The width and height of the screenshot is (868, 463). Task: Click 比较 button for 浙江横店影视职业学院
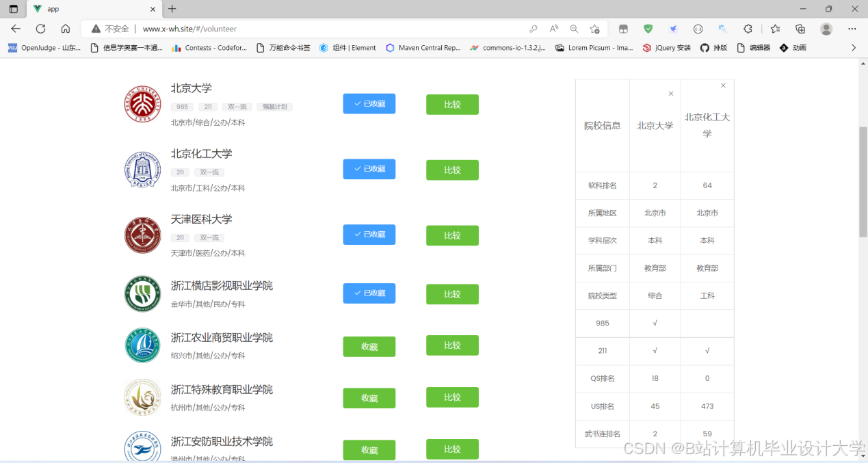(x=452, y=294)
